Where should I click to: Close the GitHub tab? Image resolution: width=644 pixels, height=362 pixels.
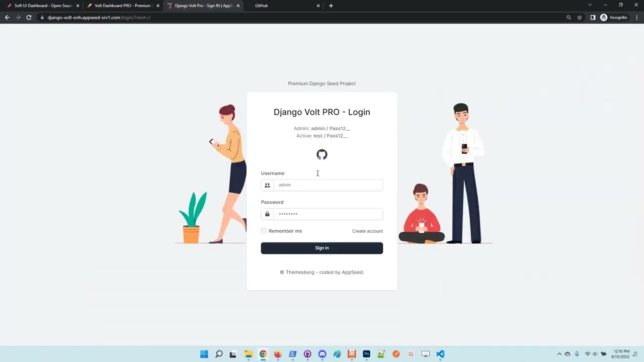tap(318, 6)
